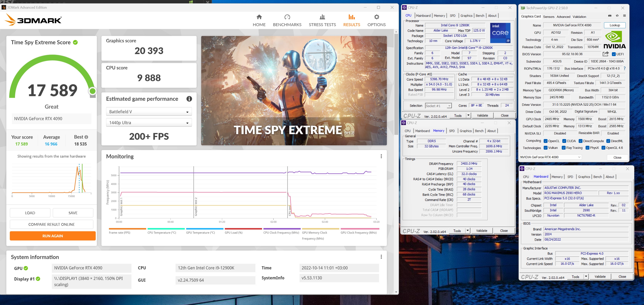Open the Validation tab in GPU-Z
This screenshot has height=305, width=644.
(579, 17)
